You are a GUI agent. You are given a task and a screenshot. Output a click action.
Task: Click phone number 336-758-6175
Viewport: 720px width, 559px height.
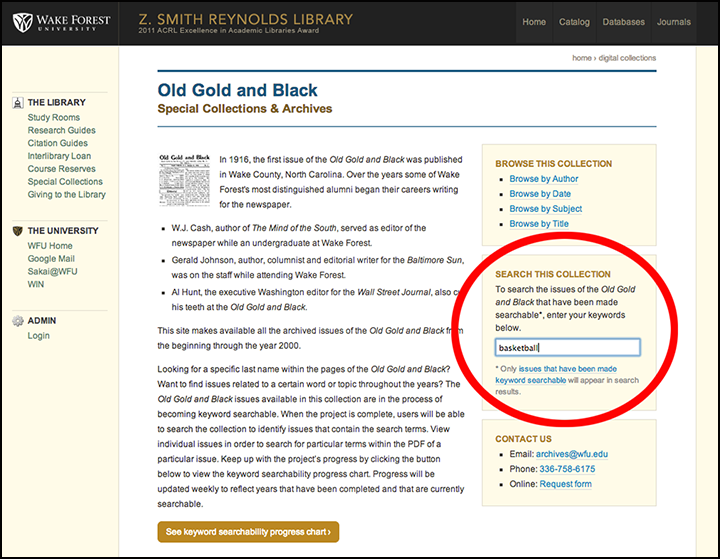pos(567,469)
